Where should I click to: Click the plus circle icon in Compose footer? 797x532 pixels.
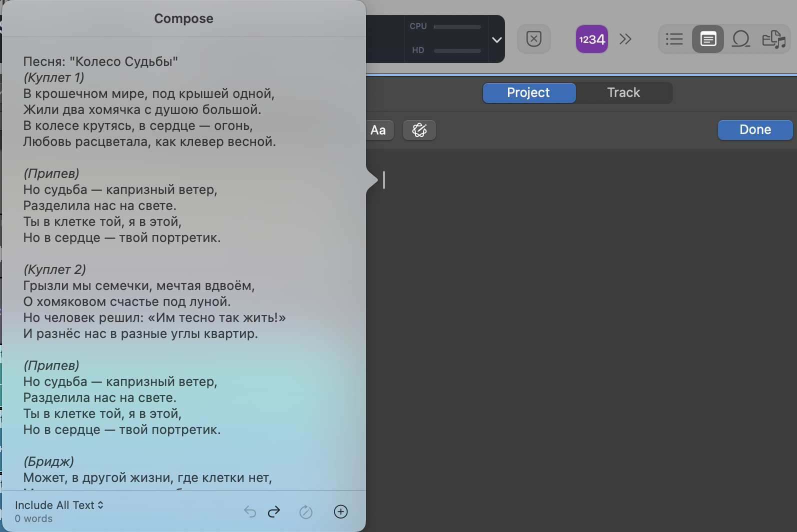click(340, 511)
